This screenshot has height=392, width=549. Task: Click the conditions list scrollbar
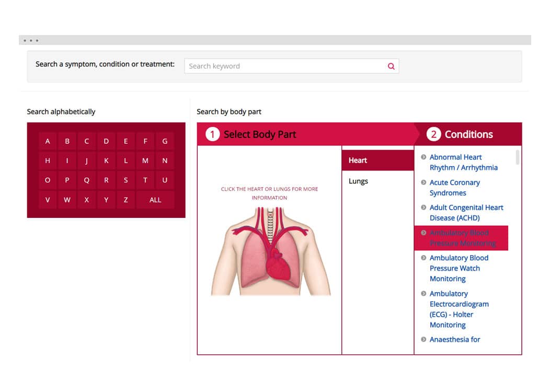click(x=518, y=157)
